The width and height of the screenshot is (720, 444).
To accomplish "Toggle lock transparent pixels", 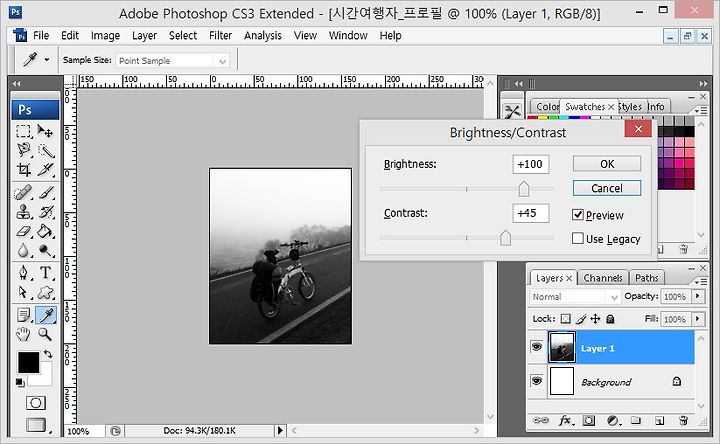I will click(566, 319).
